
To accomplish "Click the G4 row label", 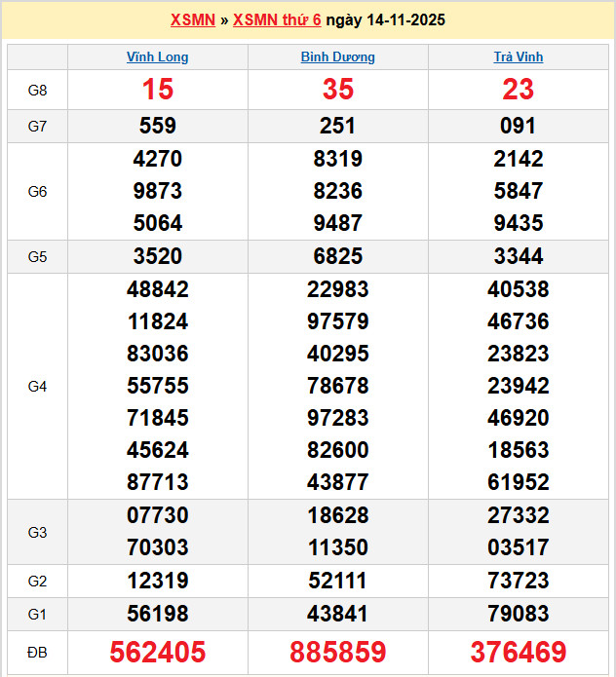I will (38, 387).
